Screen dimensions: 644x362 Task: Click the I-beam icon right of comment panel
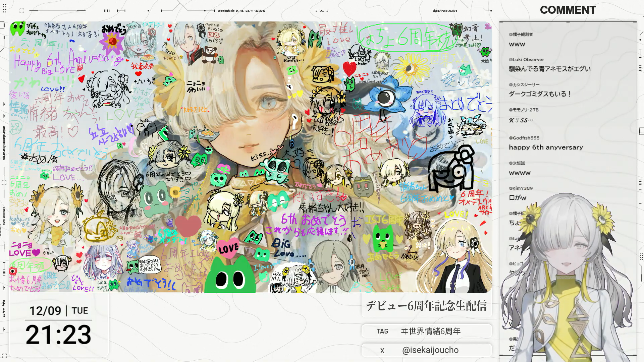point(640,53)
